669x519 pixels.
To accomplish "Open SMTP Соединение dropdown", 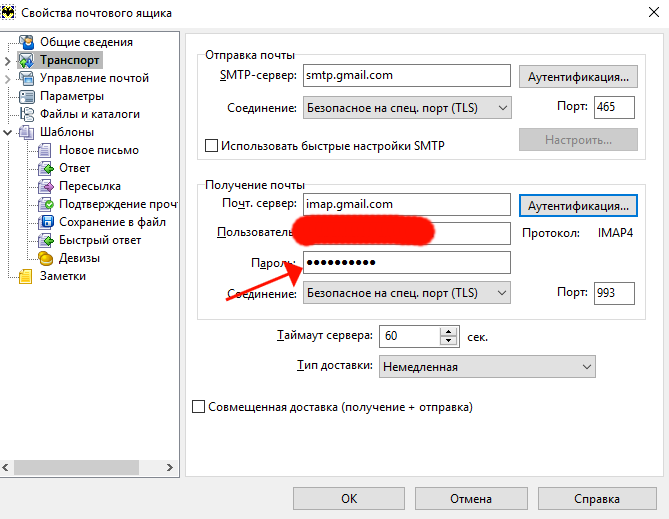I will [407, 108].
